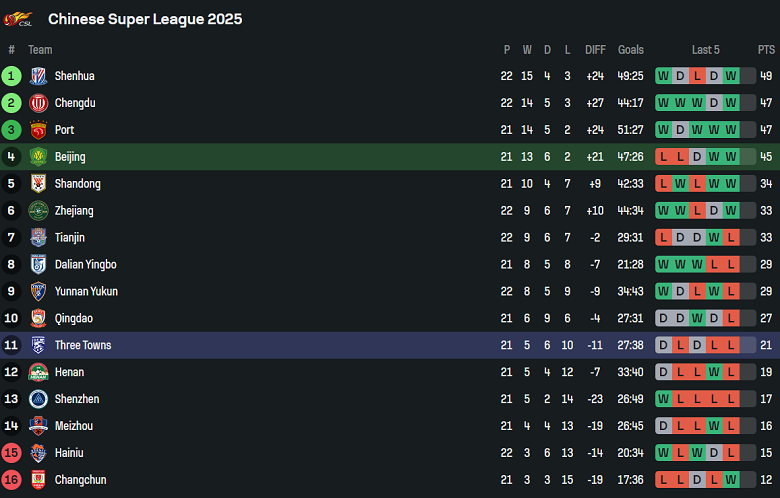Click the Chengdu team crest

point(38,103)
